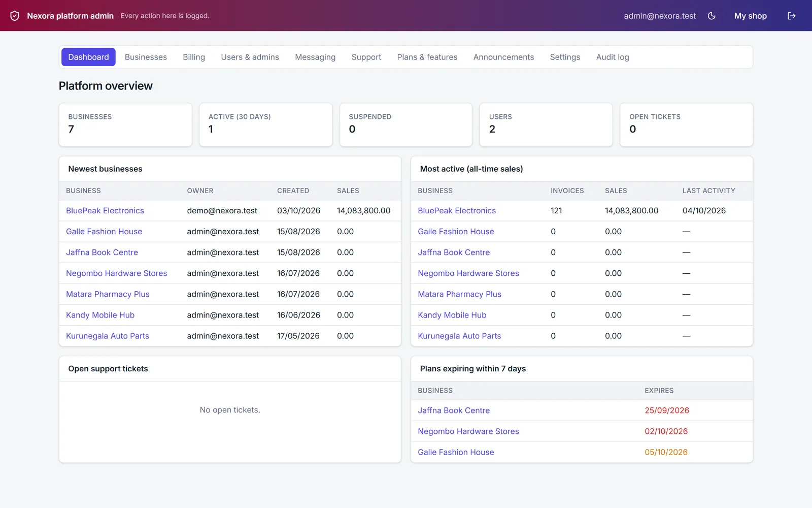Open Negombo Hardware Stores in Most active table
Image resolution: width=812 pixels, height=508 pixels.
click(468, 273)
